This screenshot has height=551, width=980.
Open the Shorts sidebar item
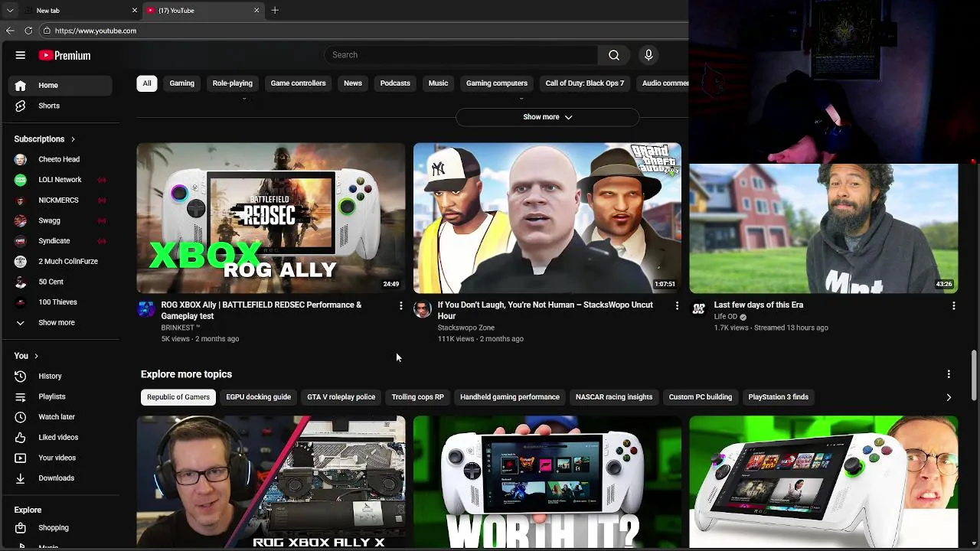point(60,106)
